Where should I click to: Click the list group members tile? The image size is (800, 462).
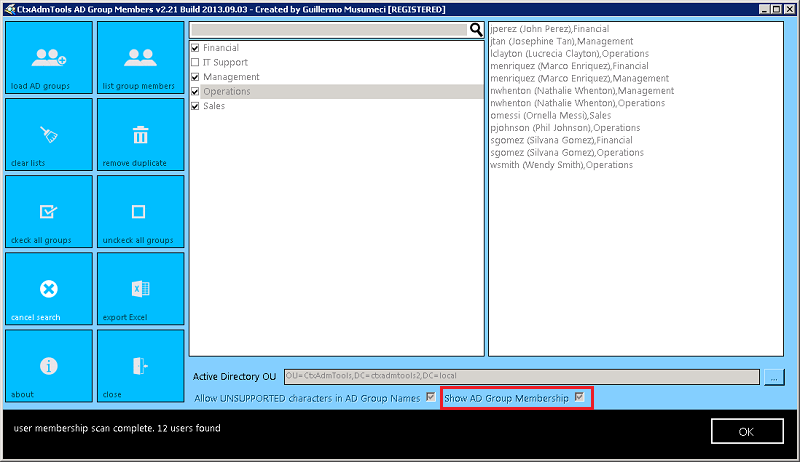140,58
